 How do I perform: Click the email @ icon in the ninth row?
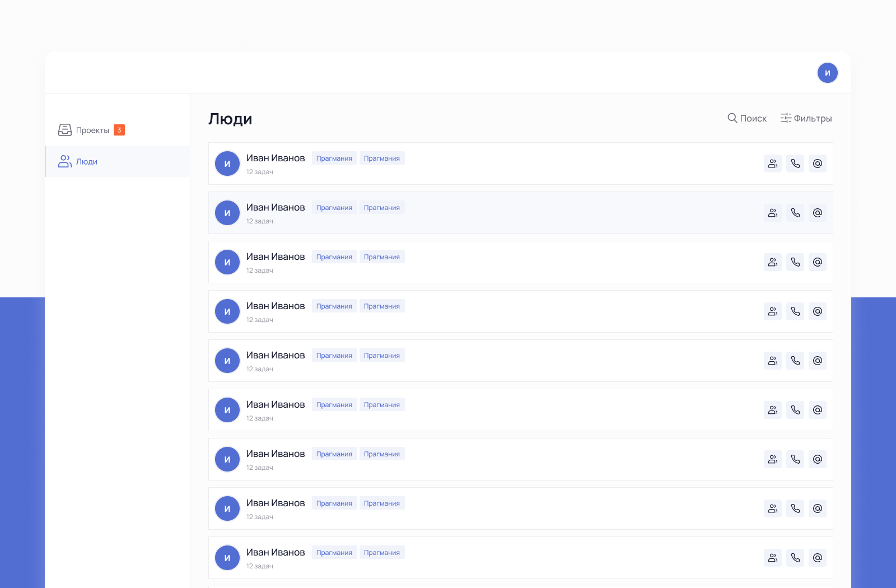pos(818,558)
